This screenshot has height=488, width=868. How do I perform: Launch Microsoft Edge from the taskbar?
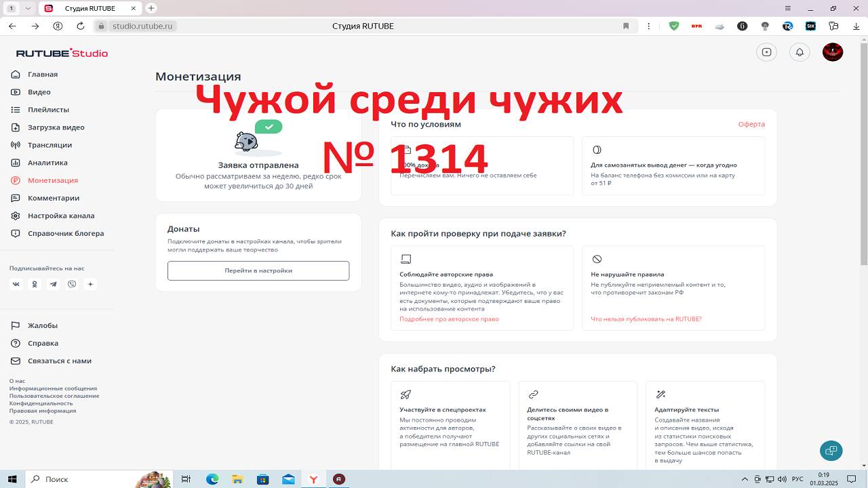[x=212, y=479]
